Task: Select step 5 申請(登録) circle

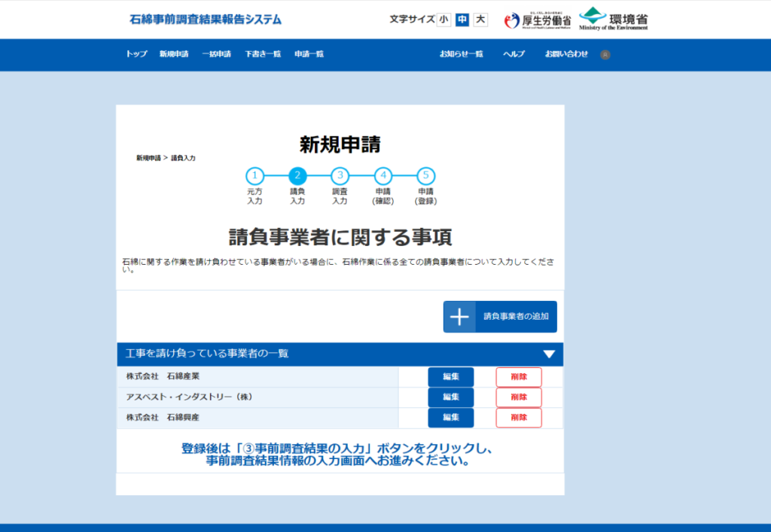Action: tap(425, 176)
